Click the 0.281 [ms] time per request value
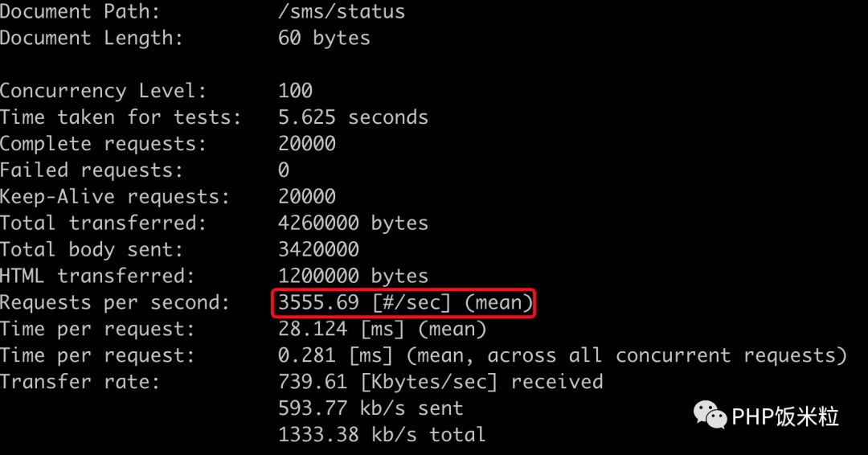Image resolution: width=868 pixels, height=455 pixels. [562, 355]
